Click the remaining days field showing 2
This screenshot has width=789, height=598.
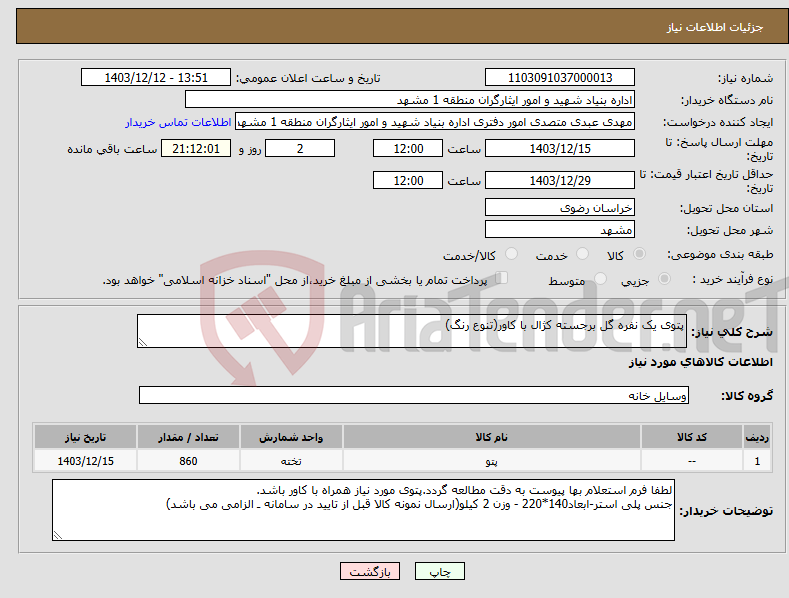300,148
